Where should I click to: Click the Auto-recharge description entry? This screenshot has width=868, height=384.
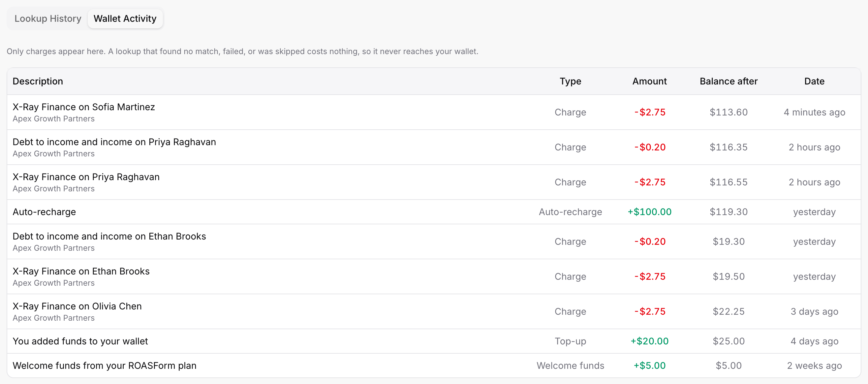pos(44,212)
